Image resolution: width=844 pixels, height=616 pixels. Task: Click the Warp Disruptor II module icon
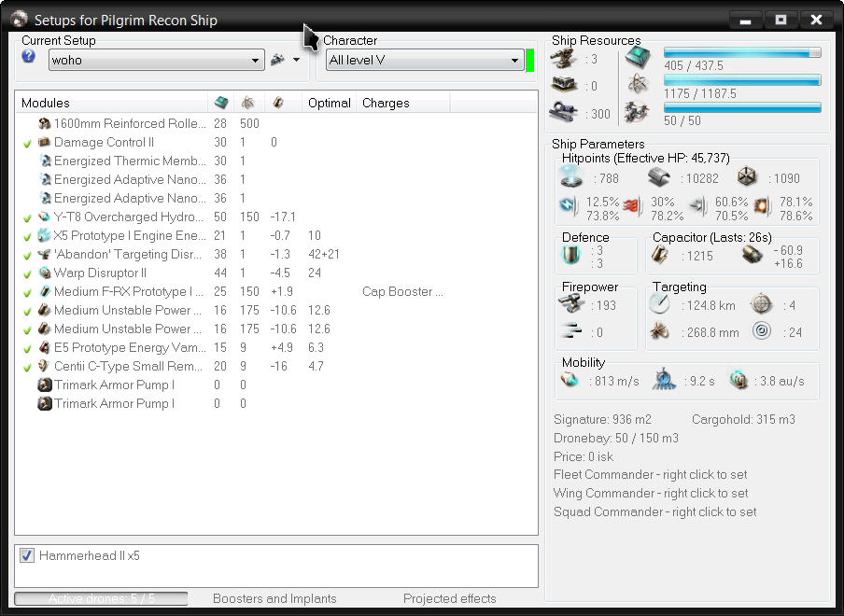pyautogui.click(x=45, y=273)
